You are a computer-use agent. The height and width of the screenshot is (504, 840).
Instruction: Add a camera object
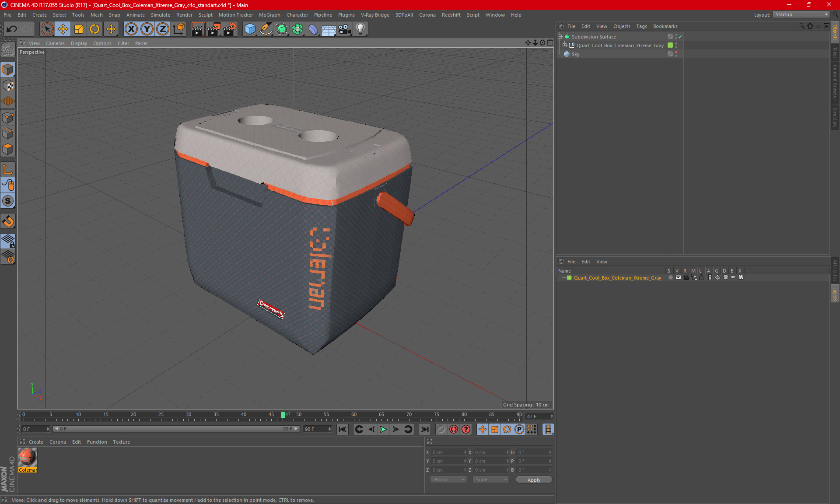[x=345, y=29]
